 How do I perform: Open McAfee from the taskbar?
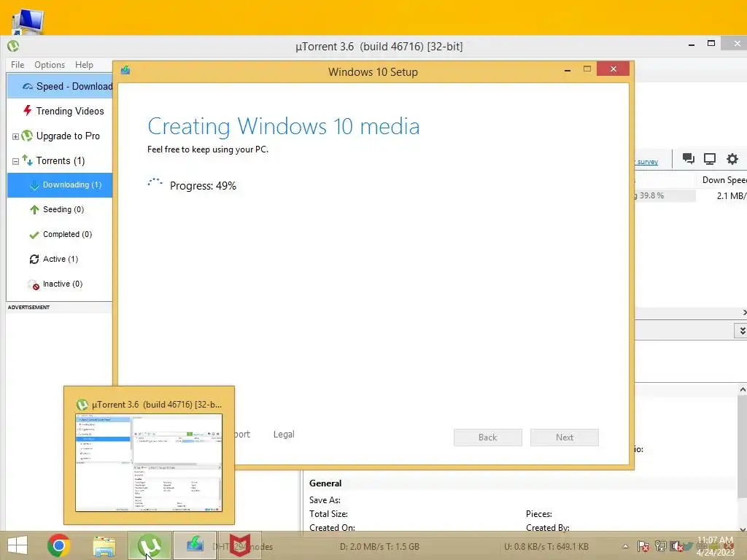click(x=239, y=545)
